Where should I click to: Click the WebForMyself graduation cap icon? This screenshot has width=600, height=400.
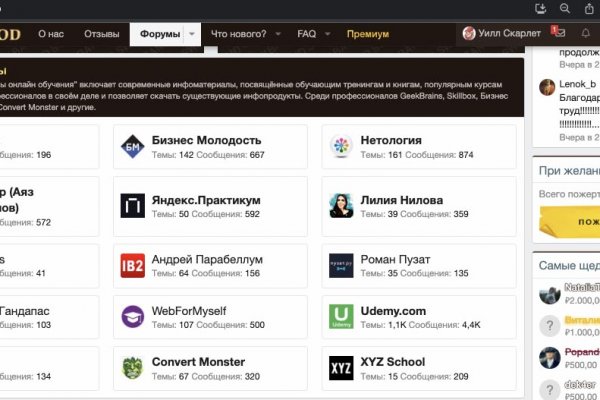coord(132,318)
